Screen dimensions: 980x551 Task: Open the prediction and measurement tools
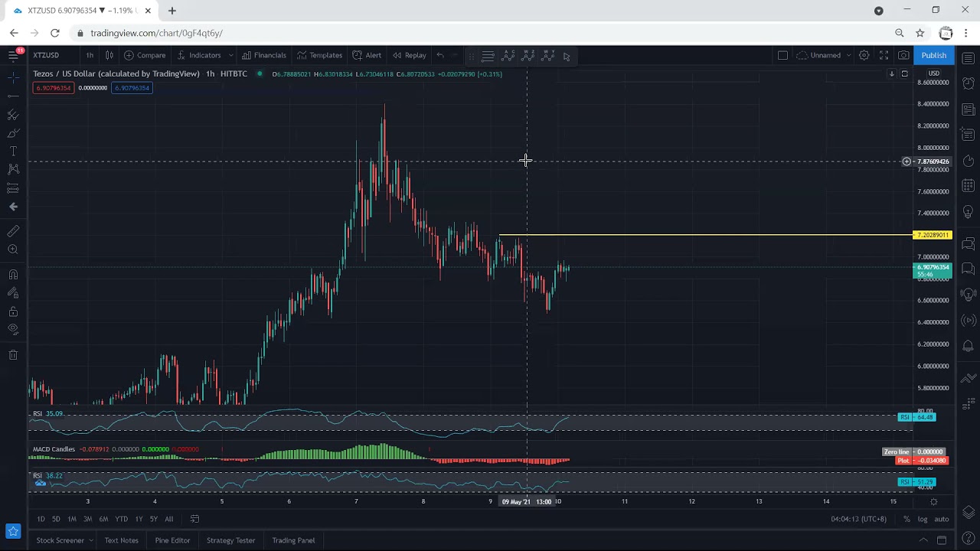(x=13, y=187)
